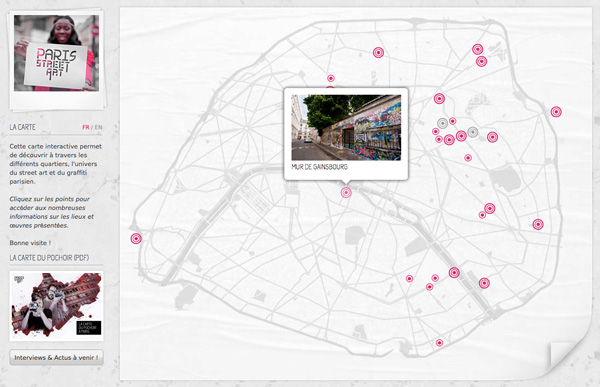
Task: Switch language to EN
Action: coord(98,127)
